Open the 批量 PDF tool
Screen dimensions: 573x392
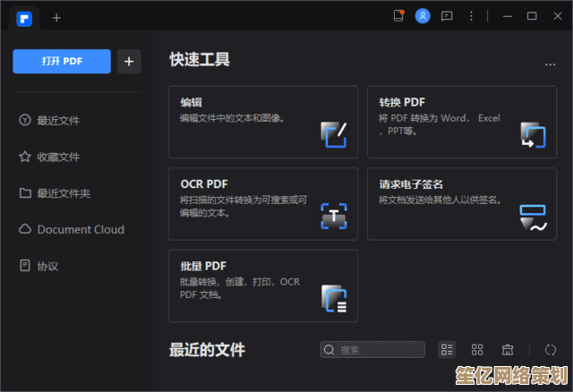click(262, 285)
